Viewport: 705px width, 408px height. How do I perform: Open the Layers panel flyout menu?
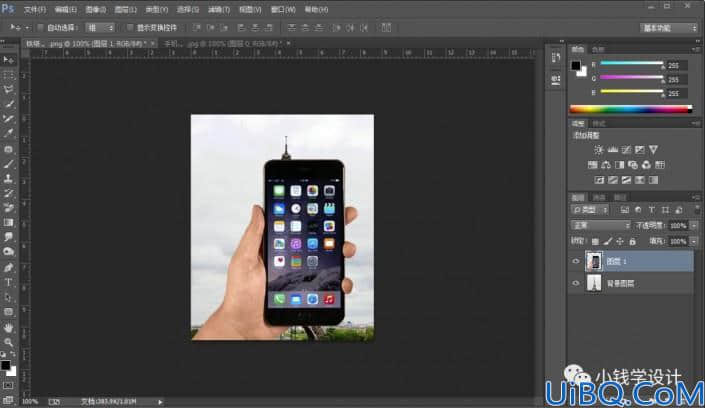click(x=696, y=197)
